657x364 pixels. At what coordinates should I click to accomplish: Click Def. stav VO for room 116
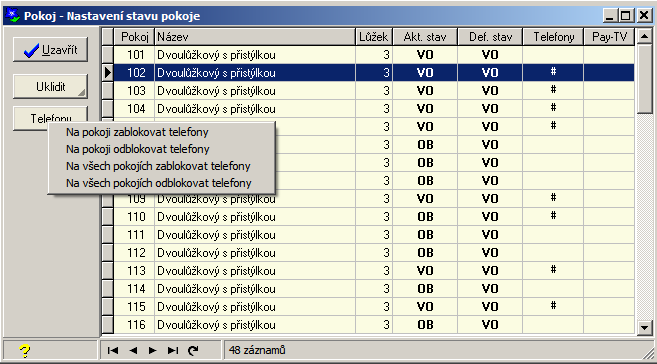point(490,325)
